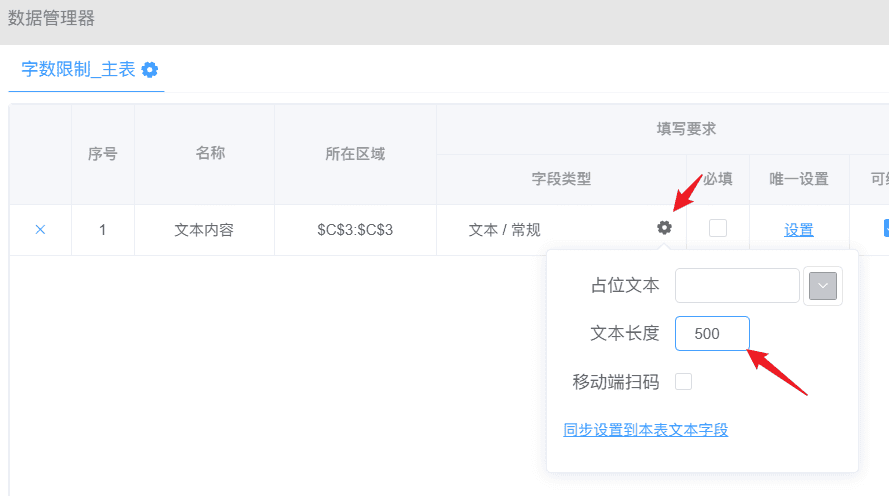Toggle the 必填 checkbox for 文本内容
Image resolution: width=889 pixels, height=496 pixels.
click(x=718, y=228)
